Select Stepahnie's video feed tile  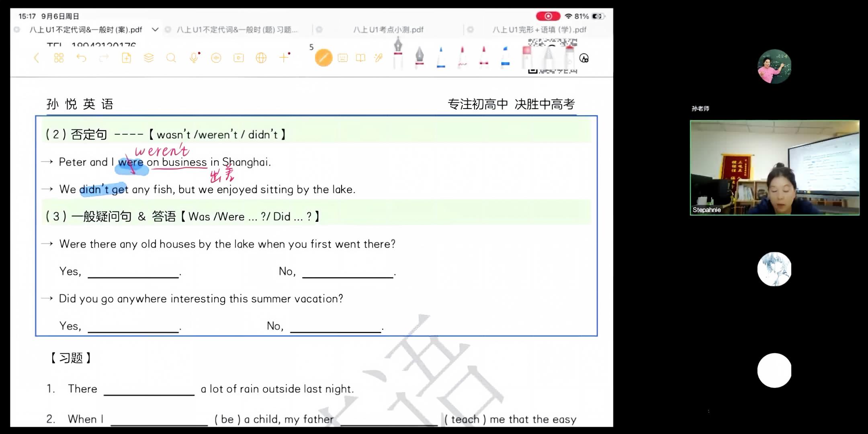tap(774, 168)
